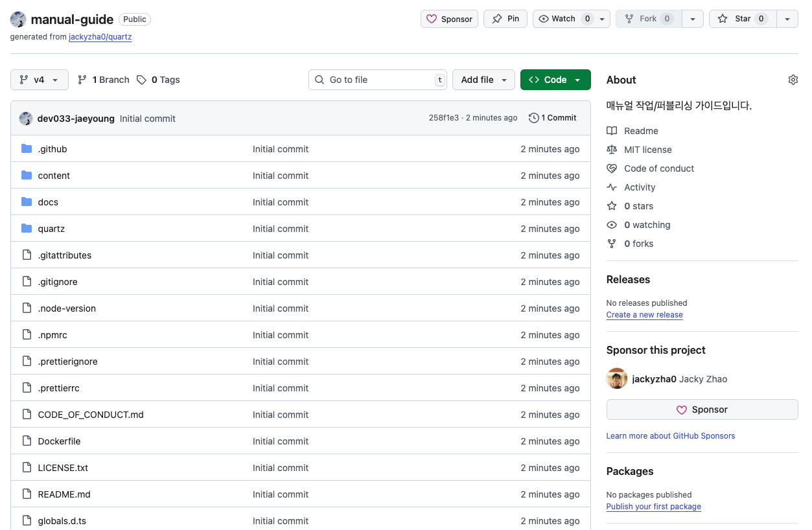Click Learn more about GitHub Sponsors
812x530 pixels.
pos(671,436)
